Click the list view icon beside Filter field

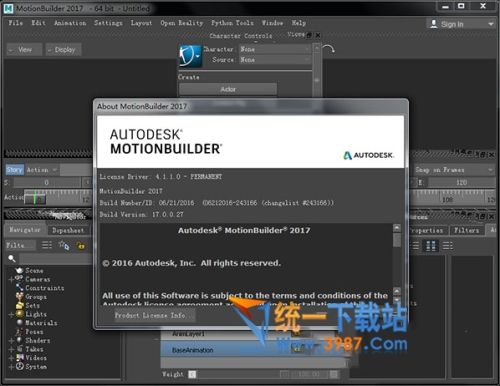(x=47, y=245)
